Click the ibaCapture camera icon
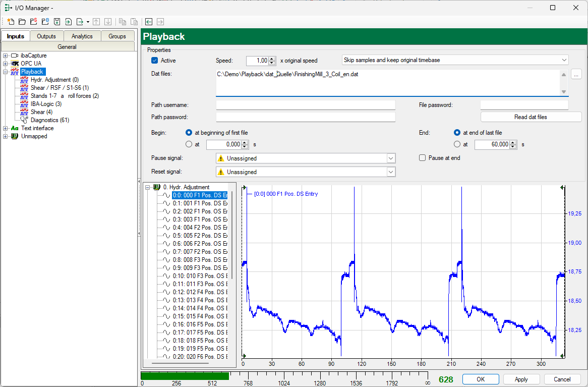 point(15,56)
